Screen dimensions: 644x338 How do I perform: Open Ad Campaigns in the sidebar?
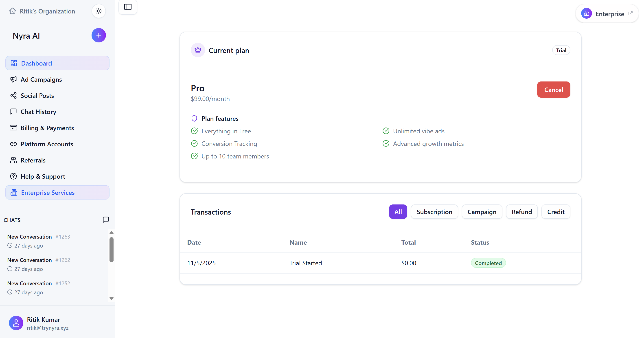pyautogui.click(x=57, y=79)
